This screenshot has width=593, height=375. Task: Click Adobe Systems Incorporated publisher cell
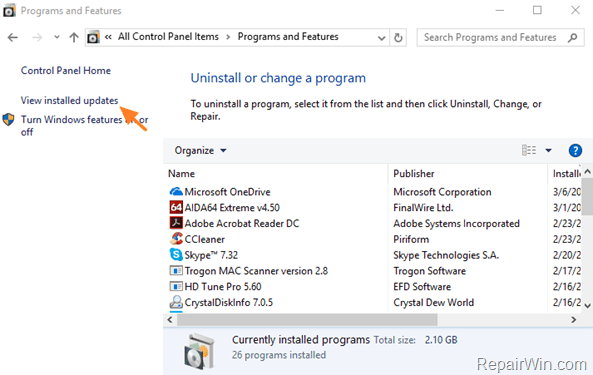(x=456, y=224)
